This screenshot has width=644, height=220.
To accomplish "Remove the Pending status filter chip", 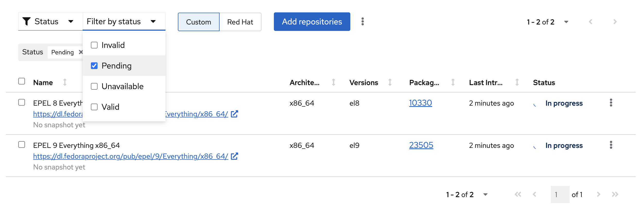I will pos(81,52).
